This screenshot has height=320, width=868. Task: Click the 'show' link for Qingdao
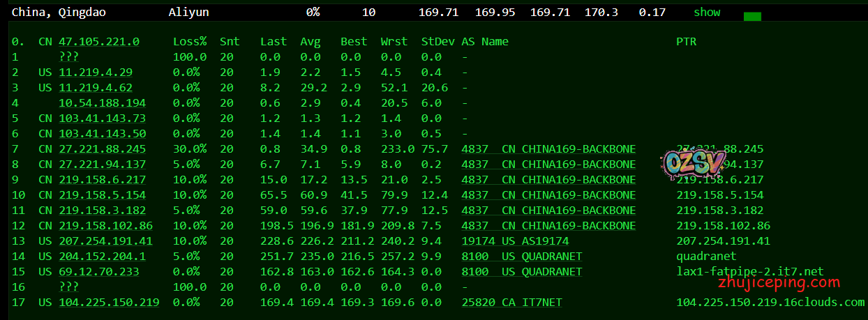point(706,13)
